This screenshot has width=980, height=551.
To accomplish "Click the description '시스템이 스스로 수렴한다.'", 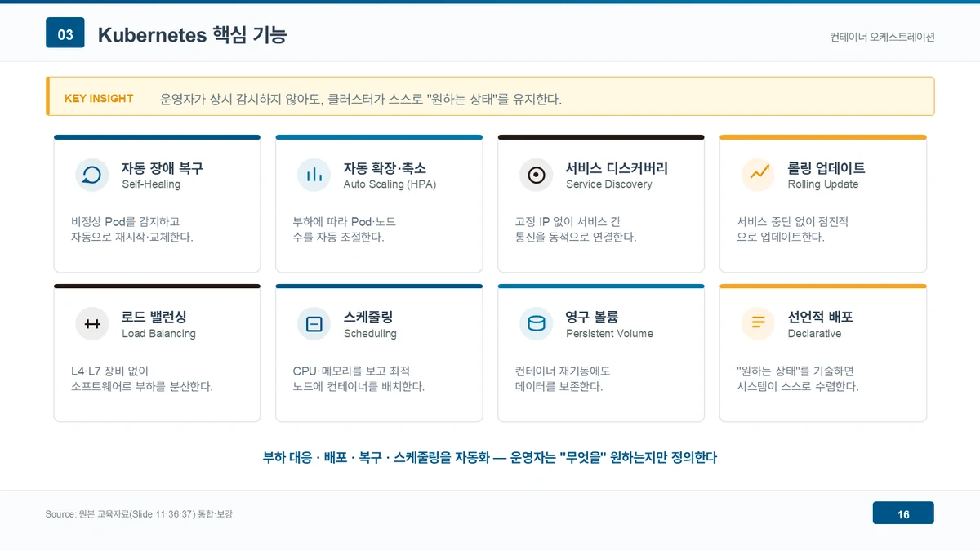I will click(x=798, y=386).
